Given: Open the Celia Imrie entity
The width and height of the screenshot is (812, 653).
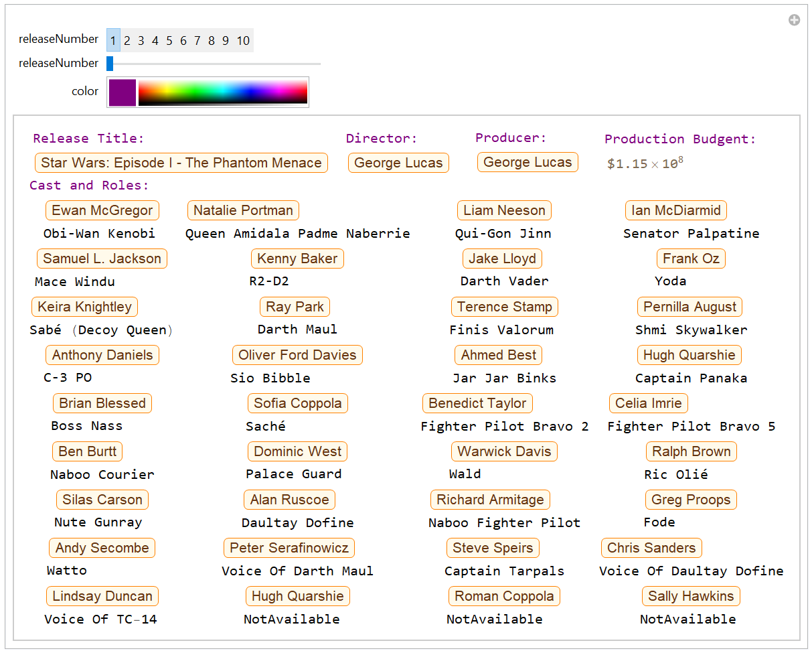Looking at the screenshot, I should 649,403.
